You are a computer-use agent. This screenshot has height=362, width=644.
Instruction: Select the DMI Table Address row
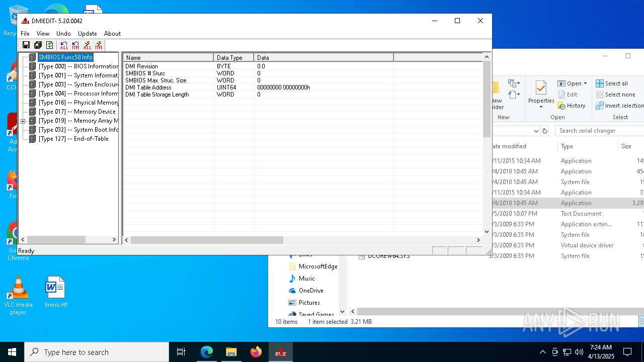tap(303, 87)
